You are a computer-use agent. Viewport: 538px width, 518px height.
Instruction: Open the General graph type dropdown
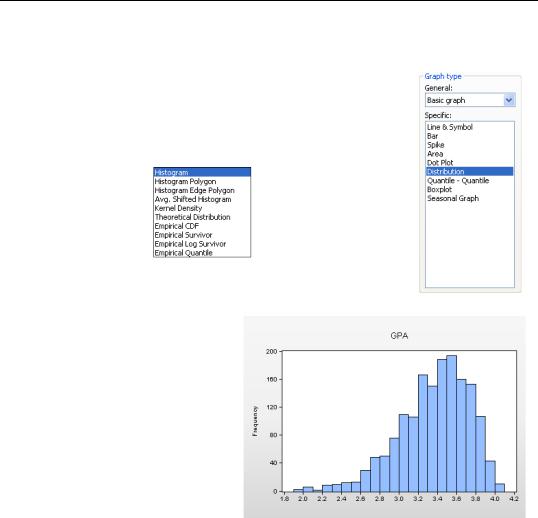pos(470,100)
